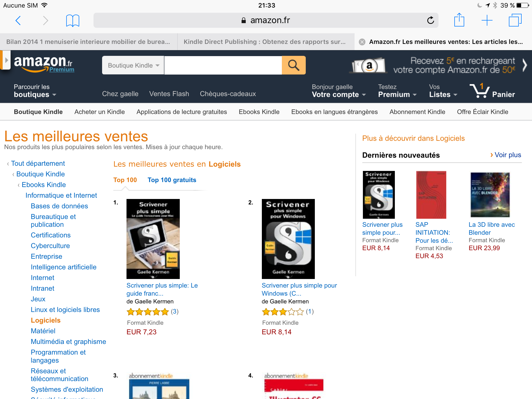This screenshot has height=399, width=532.
Task: Add a new tab with the plus icon
Action: pyautogui.click(x=487, y=20)
